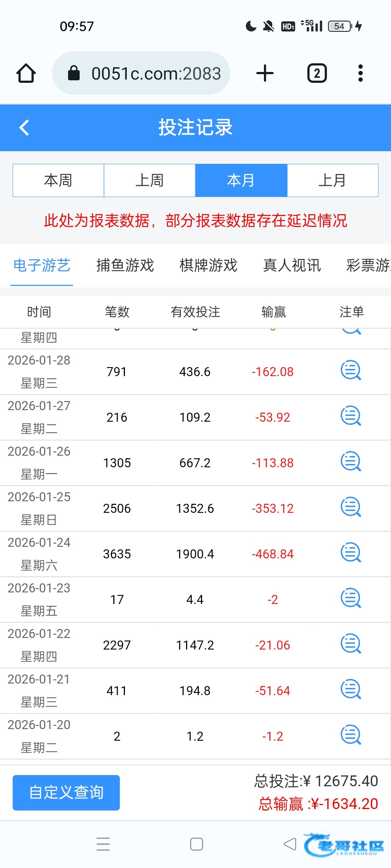Tap the Android recent apps menu button
This screenshot has height=868, width=391.
pos(103,844)
